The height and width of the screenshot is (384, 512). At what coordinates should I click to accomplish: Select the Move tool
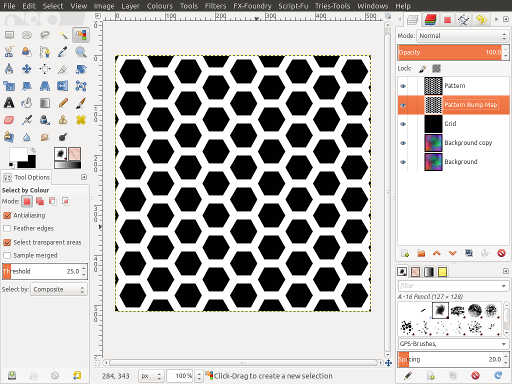27,69
